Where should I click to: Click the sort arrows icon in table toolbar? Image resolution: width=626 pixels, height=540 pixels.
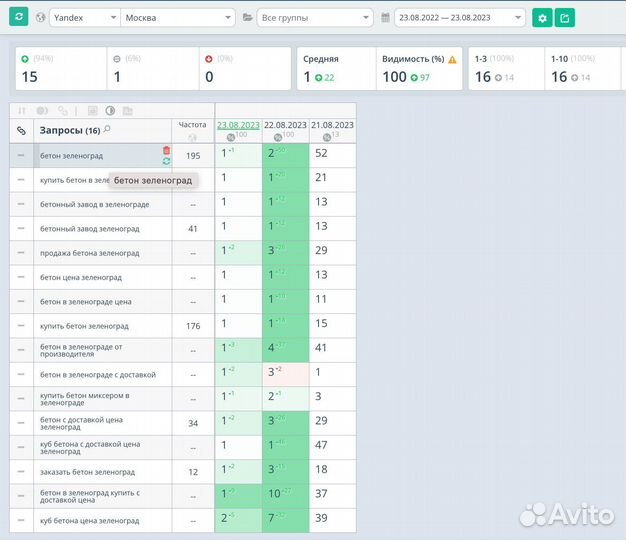click(22, 111)
